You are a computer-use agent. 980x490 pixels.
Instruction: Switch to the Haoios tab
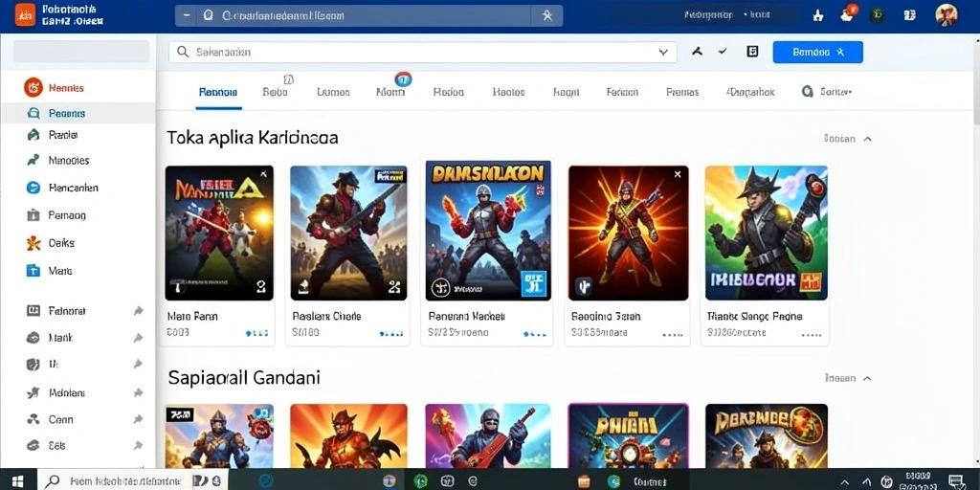pyautogui.click(x=508, y=92)
